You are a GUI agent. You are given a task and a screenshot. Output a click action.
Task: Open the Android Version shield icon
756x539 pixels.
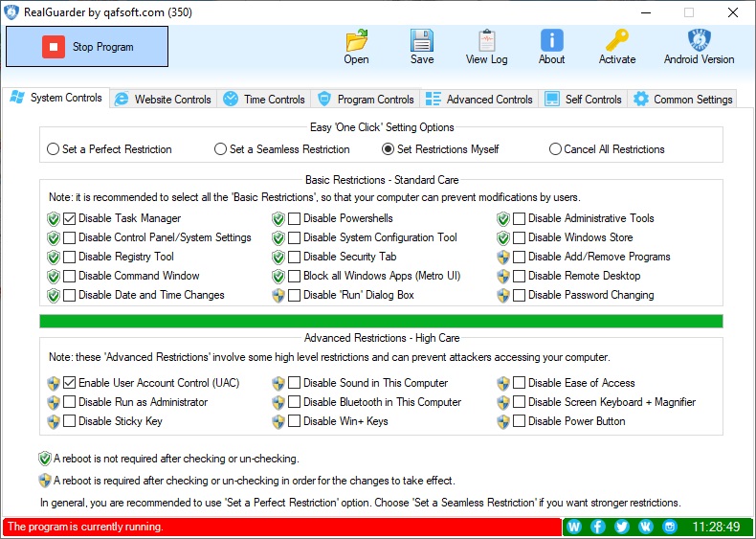click(699, 41)
